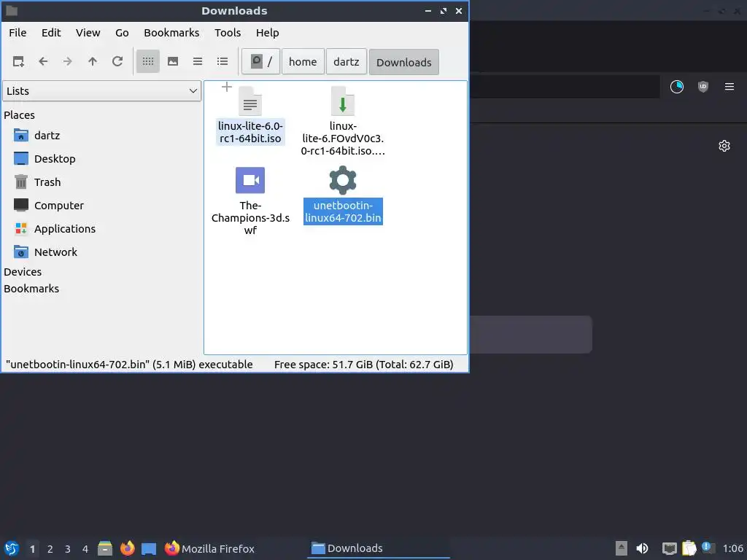Open the Linux Lite start menu

[12, 548]
